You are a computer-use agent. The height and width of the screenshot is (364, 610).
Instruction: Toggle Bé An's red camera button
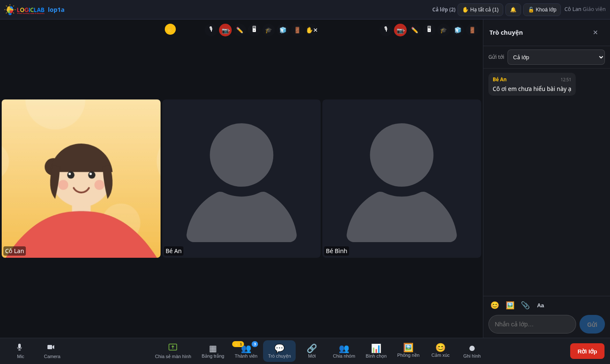tap(225, 30)
